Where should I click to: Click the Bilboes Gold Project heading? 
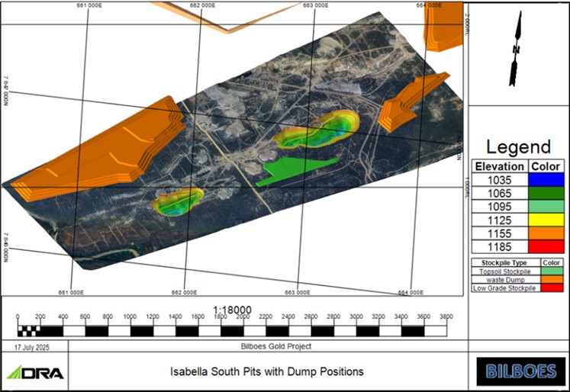point(276,346)
